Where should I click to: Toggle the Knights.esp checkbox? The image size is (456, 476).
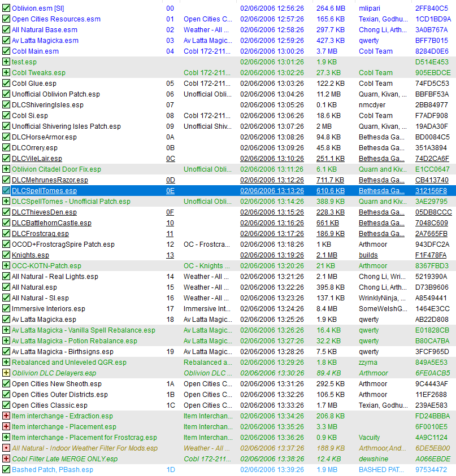pos(6,255)
